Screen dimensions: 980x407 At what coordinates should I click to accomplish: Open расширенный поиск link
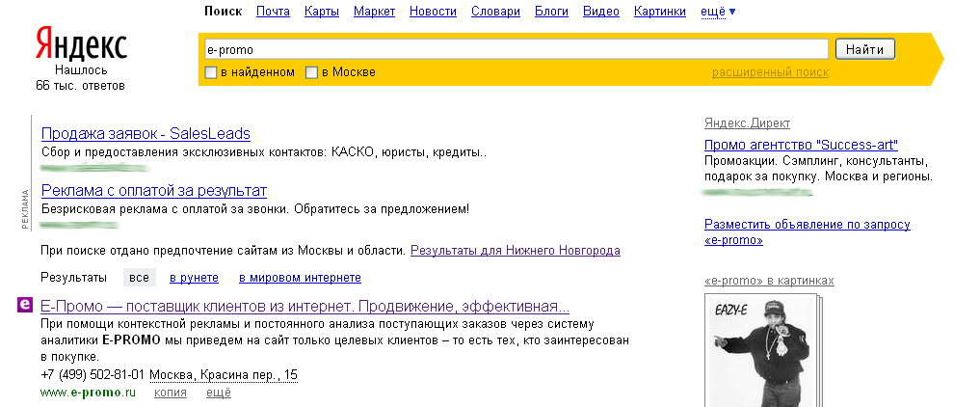pyautogui.click(x=770, y=72)
